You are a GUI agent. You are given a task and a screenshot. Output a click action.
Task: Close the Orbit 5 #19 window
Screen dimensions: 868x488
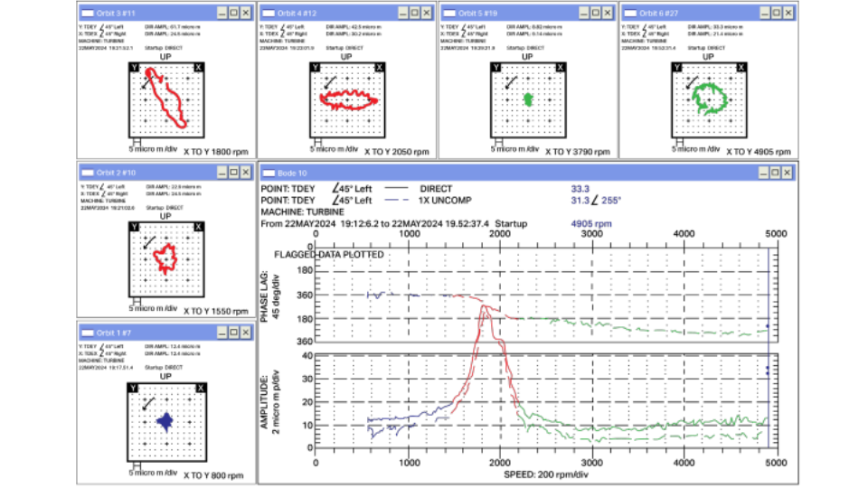pyautogui.click(x=609, y=14)
